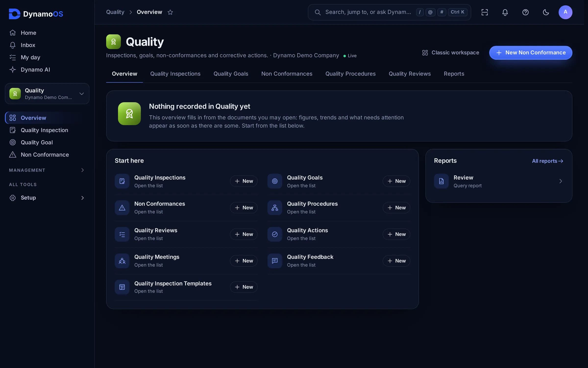
Task: Open the help question mark icon
Action: coord(525,12)
